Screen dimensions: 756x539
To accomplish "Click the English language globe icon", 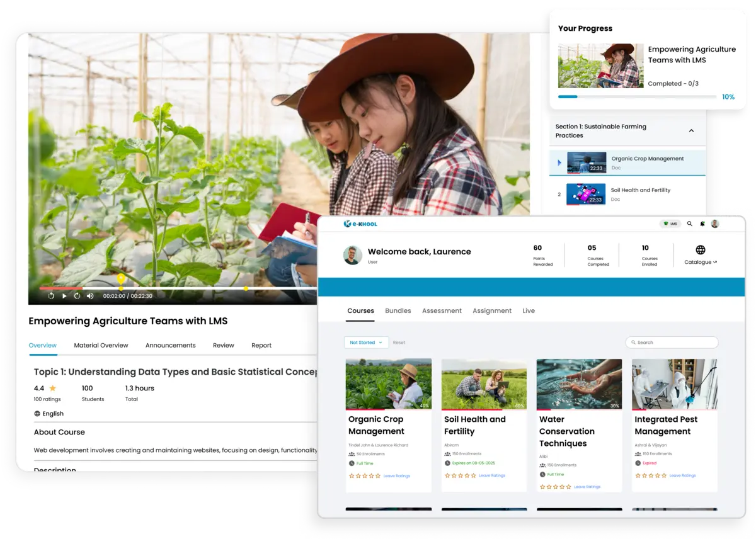I will point(38,414).
